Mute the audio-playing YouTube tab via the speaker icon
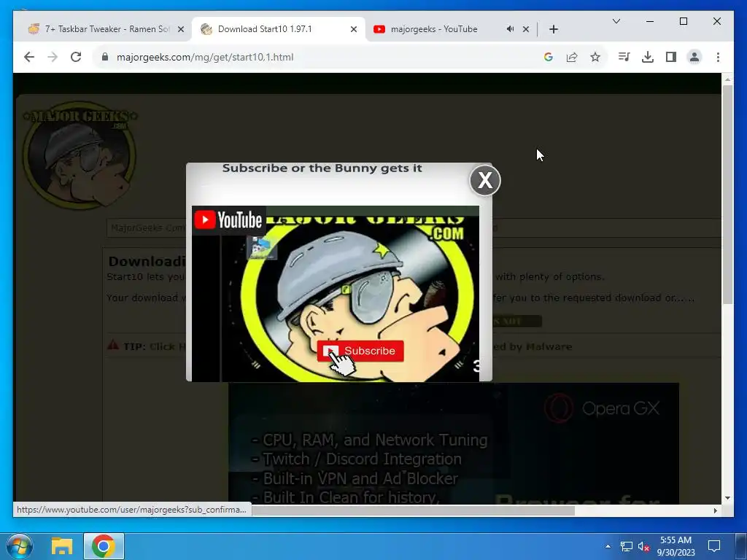The width and height of the screenshot is (747, 560). (510, 29)
